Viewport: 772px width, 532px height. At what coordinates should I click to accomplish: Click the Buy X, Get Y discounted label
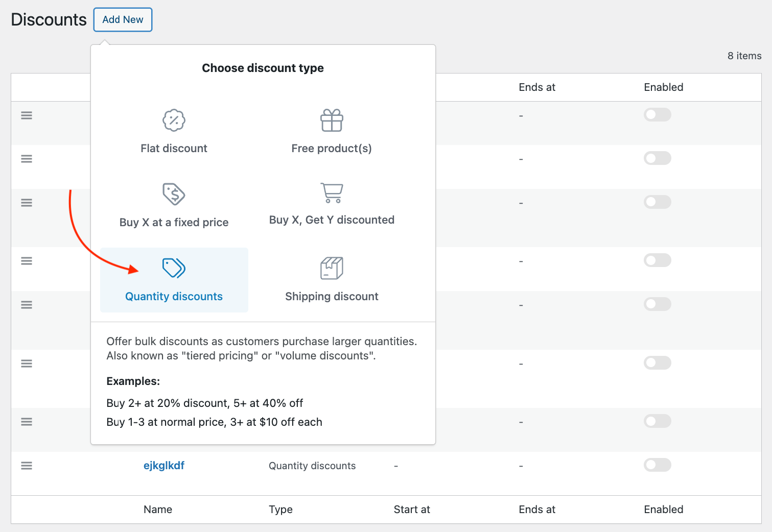coord(332,220)
